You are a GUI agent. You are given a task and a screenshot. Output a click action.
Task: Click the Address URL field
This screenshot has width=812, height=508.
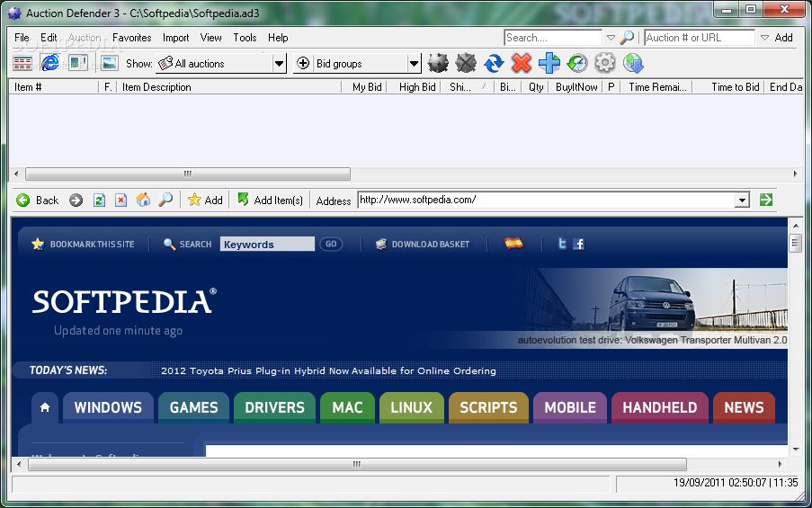tap(546, 200)
